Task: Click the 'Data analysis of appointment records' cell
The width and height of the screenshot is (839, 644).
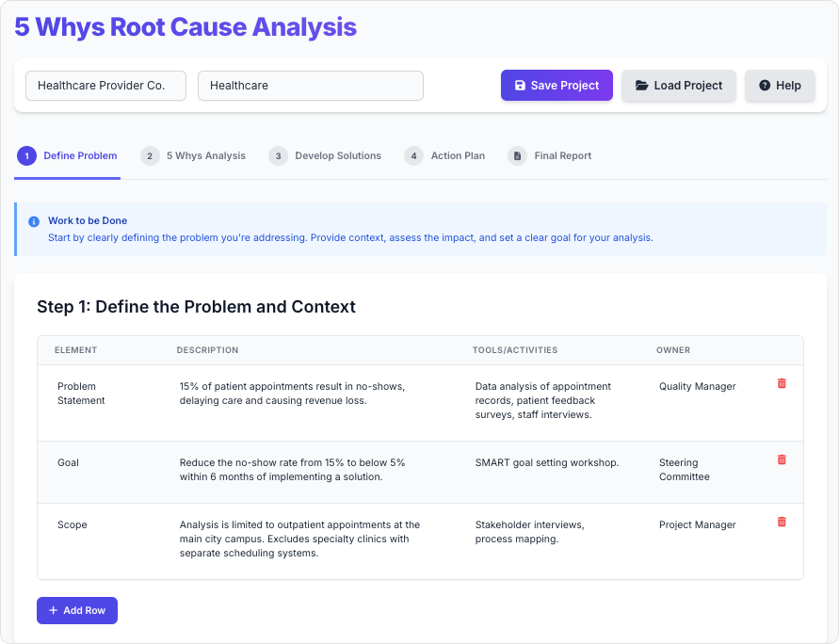Action: 543,400
